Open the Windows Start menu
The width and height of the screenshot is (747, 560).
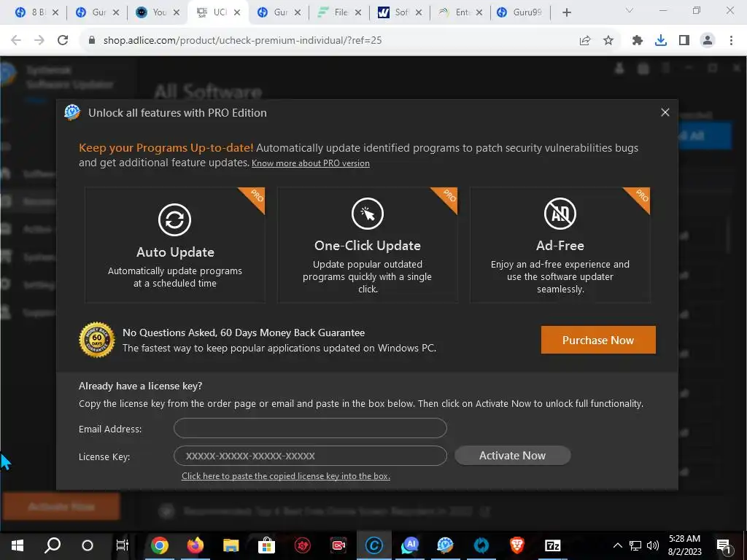tap(18, 545)
